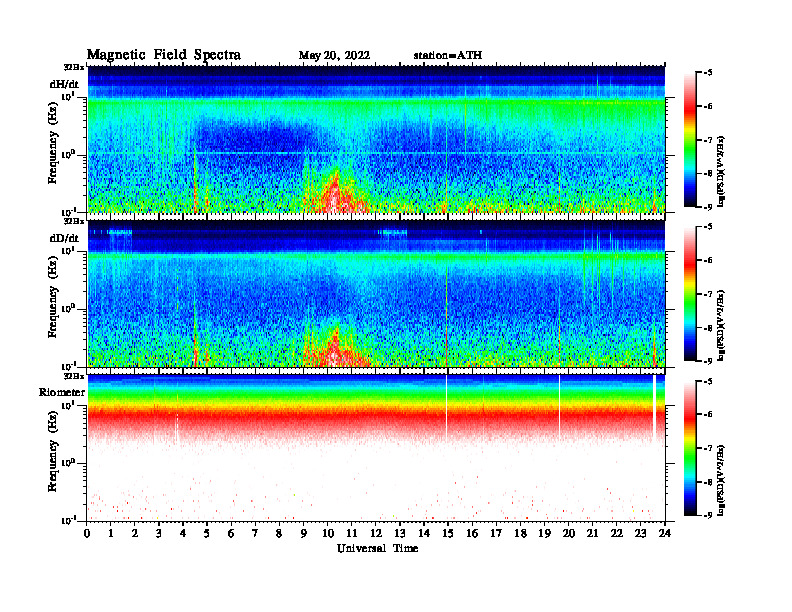Click hour tick label "4" on time axis
Viewport: 792px width, 612px height.
coord(183,533)
